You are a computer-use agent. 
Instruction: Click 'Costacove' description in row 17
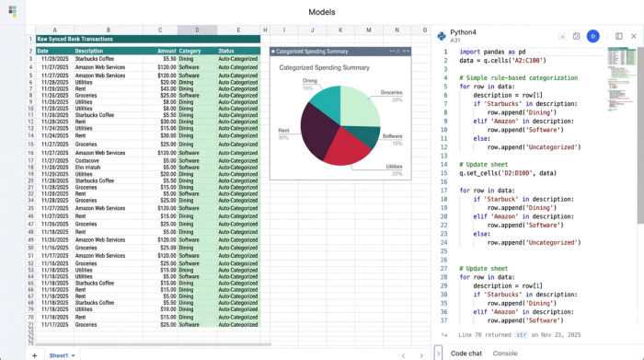pos(87,161)
